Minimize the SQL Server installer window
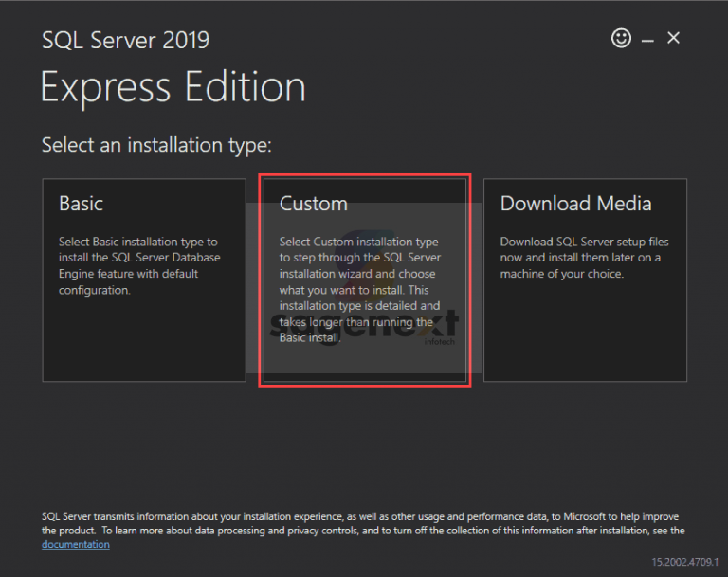 (x=647, y=41)
